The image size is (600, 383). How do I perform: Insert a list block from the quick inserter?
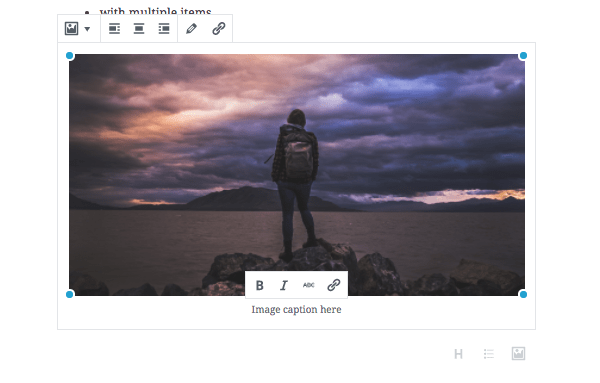point(489,354)
